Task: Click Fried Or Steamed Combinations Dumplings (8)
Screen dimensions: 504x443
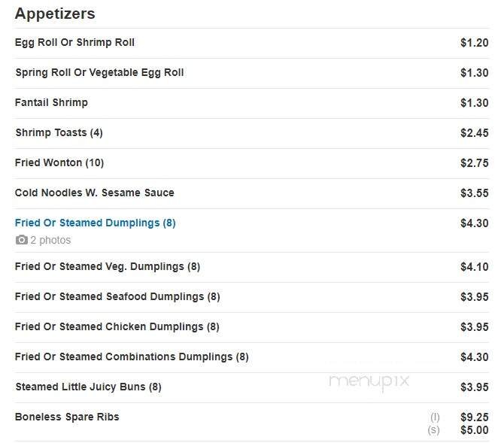Action: click(x=131, y=357)
